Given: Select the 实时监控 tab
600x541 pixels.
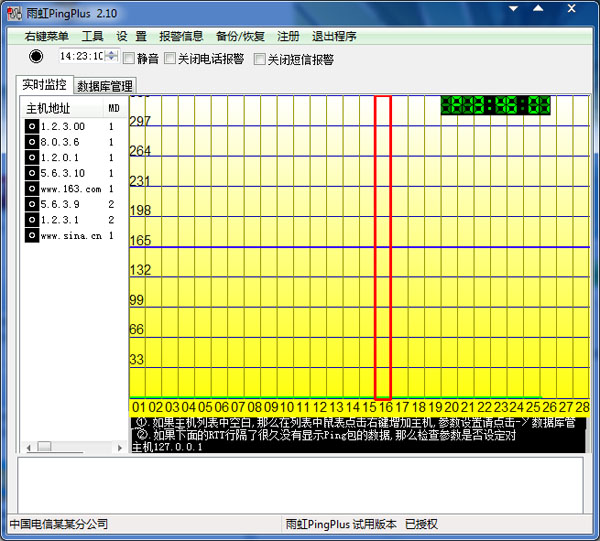Looking at the screenshot, I should click(45, 85).
